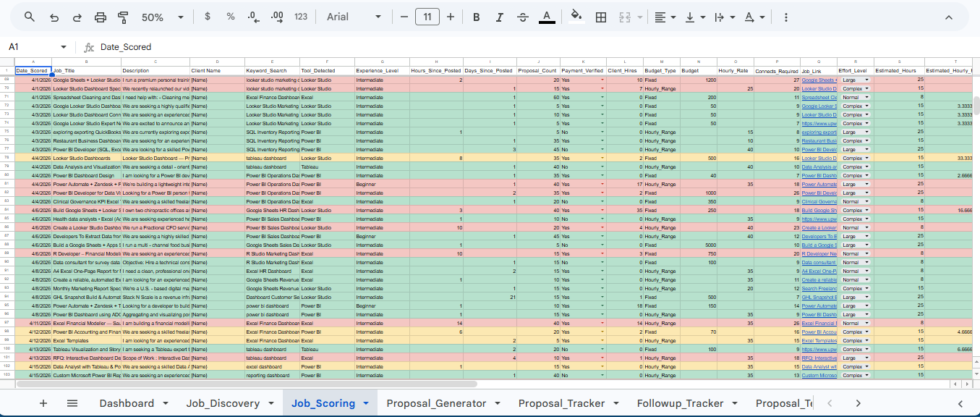980x417 pixels.
Task: Click the vertical align icon
Action: 690,17
